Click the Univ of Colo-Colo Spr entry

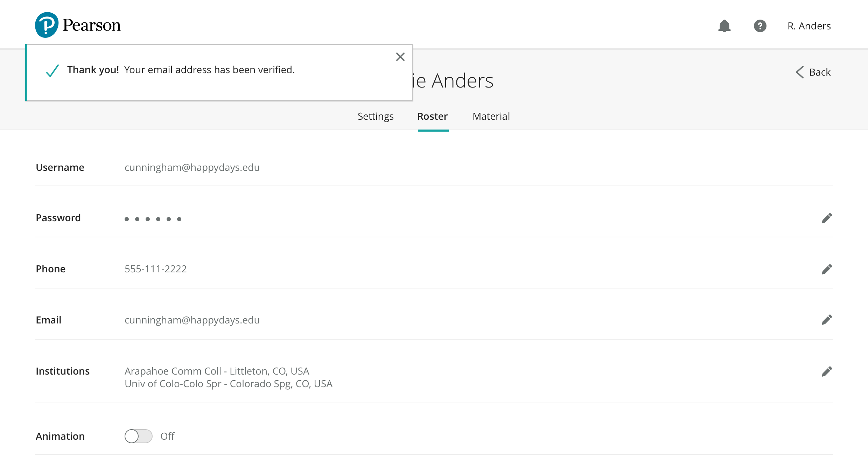(229, 384)
